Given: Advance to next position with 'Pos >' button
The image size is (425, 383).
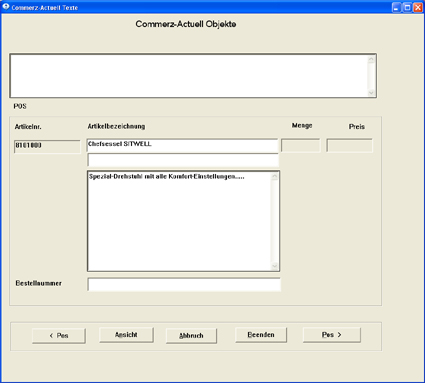Looking at the screenshot, I should pos(332,335).
